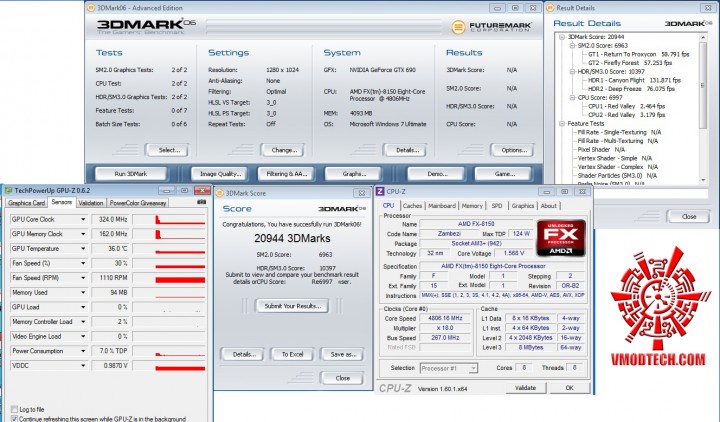Open the PowerColor Giveaway tab
This screenshot has width=720, height=422.
pos(138,203)
